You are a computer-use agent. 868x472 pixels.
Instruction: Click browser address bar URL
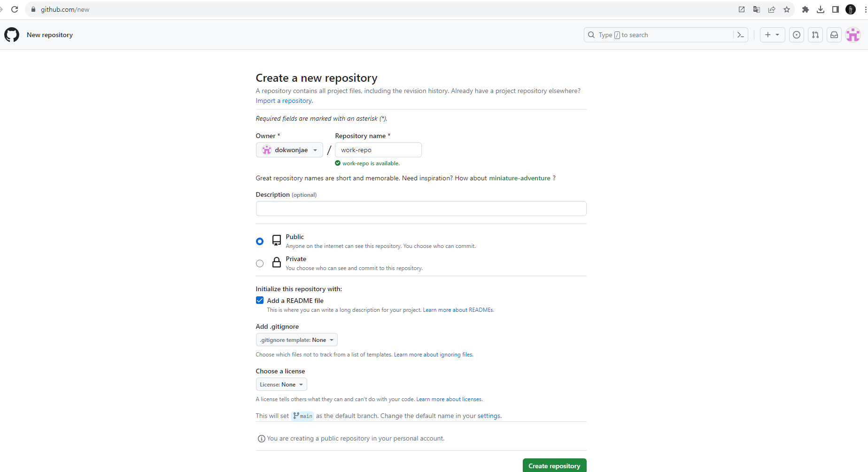[x=65, y=9]
